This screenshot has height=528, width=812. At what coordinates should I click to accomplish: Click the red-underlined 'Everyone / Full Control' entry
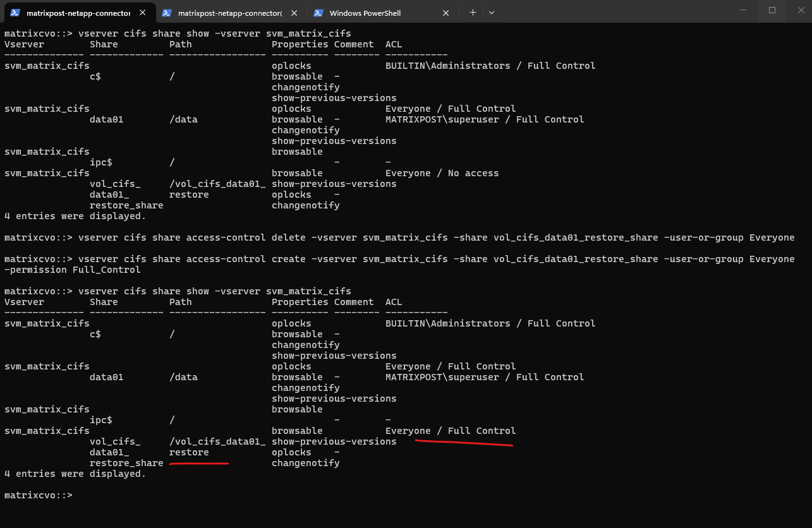(451, 431)
